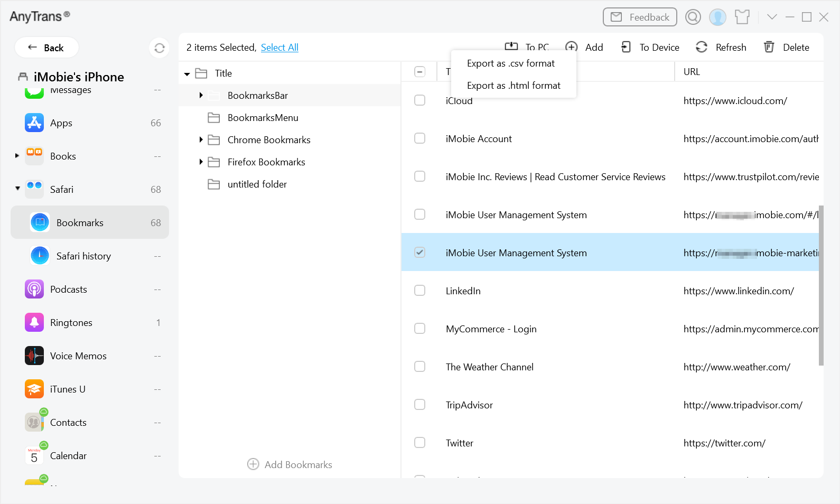Click the Feedback button
Image resolution: width=840 pixels, height=504 pixels.
640,17
